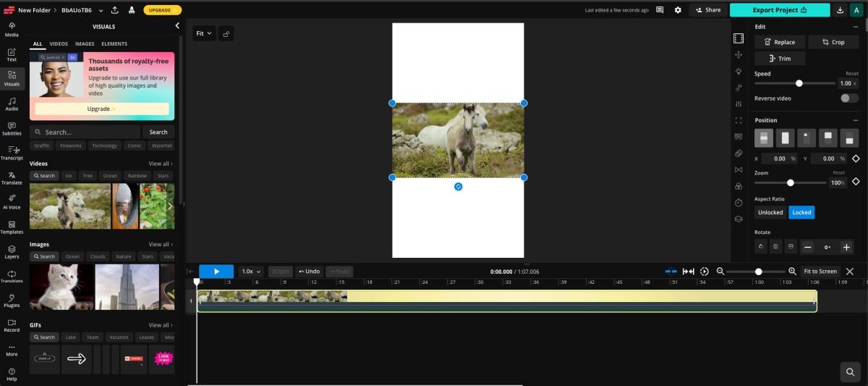This screenshot has width=868, height=386.
Task: Open the Plugins panel
Action: [12, 301]
